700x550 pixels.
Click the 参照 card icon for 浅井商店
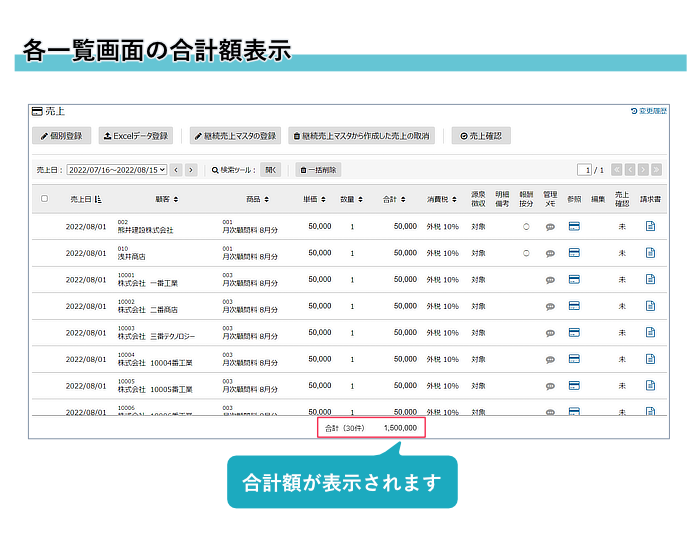click(x=574, y=253)
